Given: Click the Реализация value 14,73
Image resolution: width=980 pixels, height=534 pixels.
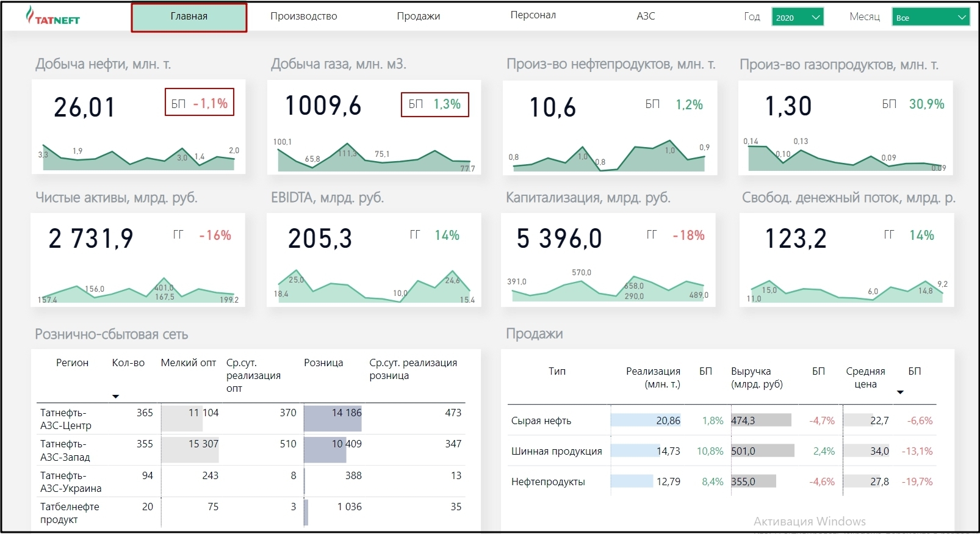Looking at the screenshot, I should pos(668,451).
